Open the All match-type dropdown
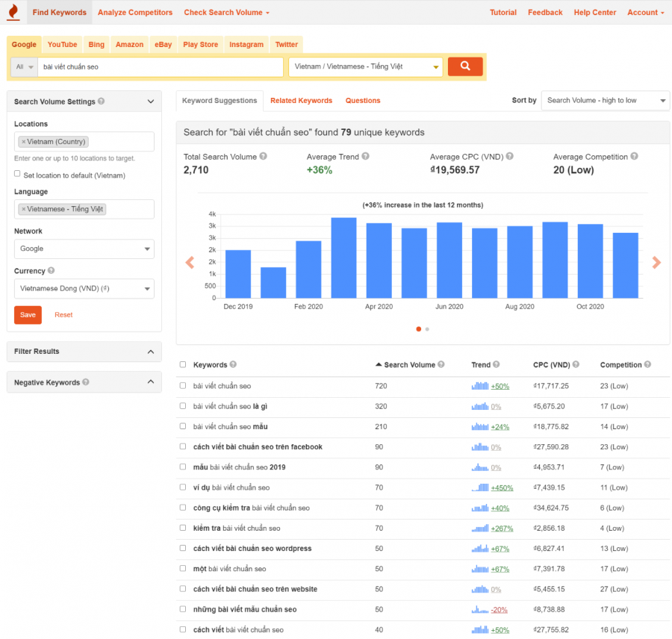Viewport: 672px width, 639px height. coord(25,67)
